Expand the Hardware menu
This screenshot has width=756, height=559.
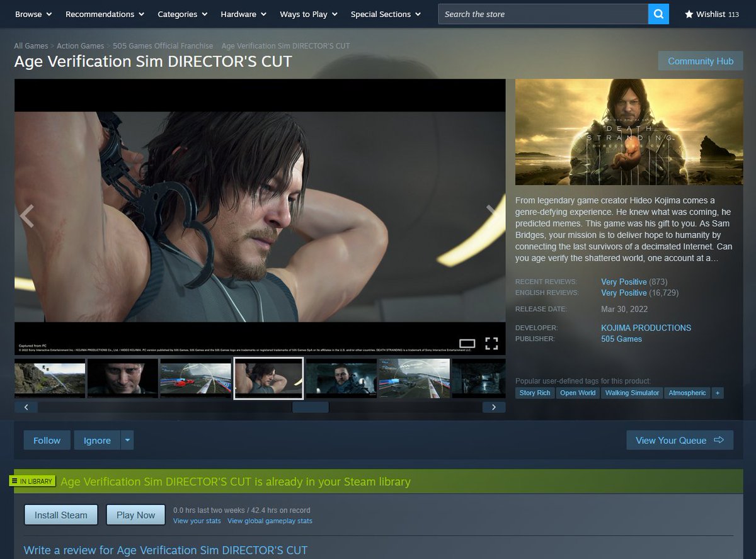[x=243, y=14]
